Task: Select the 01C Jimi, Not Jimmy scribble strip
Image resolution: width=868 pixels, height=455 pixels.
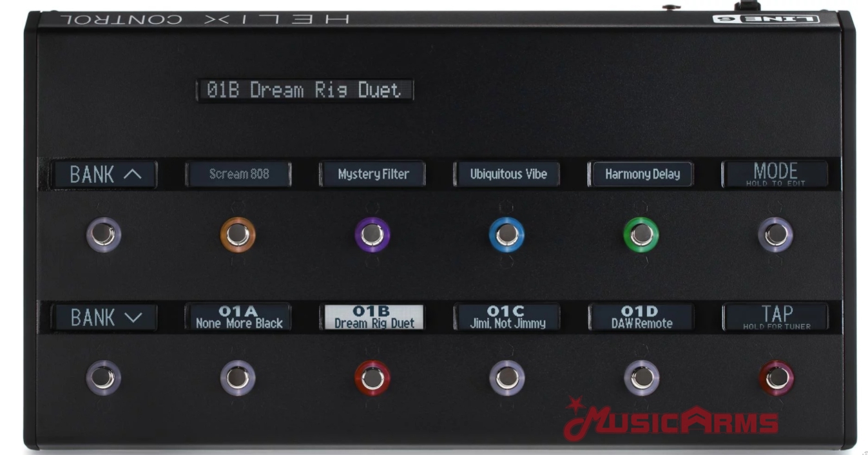Action: (x=507, y=318)
